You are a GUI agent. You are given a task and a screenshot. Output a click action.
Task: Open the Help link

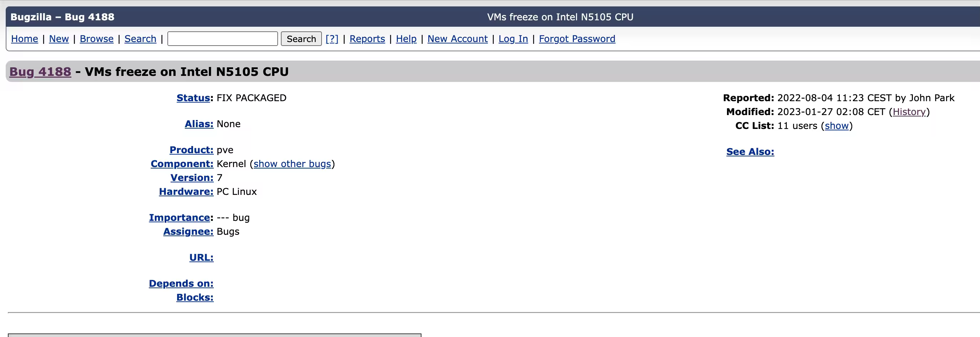click(x=406, y=39)
